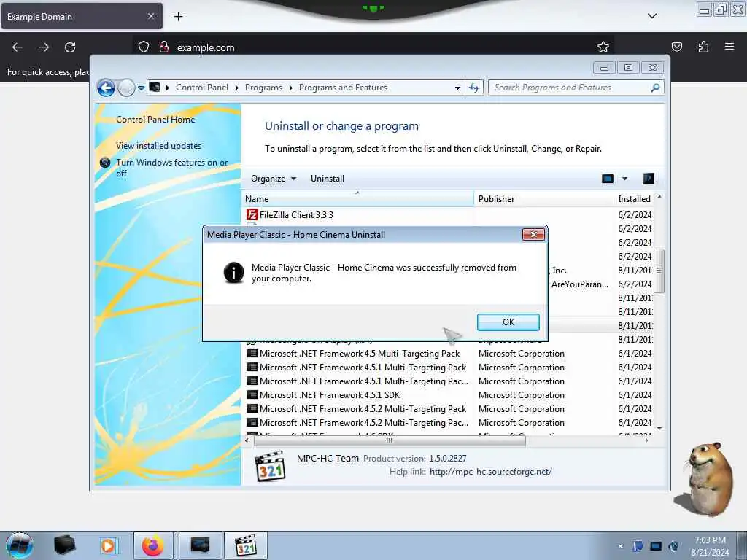Viewport: 747px width, 560px height.
Task: Click Control Panel taskbar button
Action: click(x=200, y=545)
